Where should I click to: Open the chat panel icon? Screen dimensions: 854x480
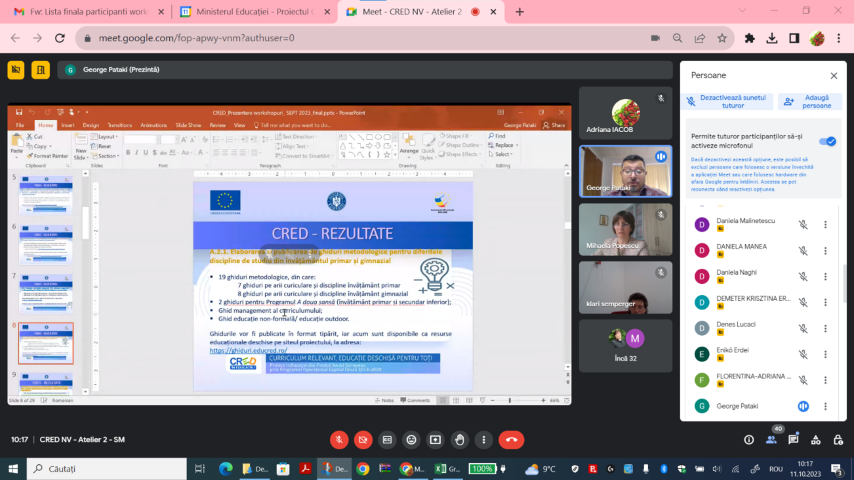pos(793,439)
